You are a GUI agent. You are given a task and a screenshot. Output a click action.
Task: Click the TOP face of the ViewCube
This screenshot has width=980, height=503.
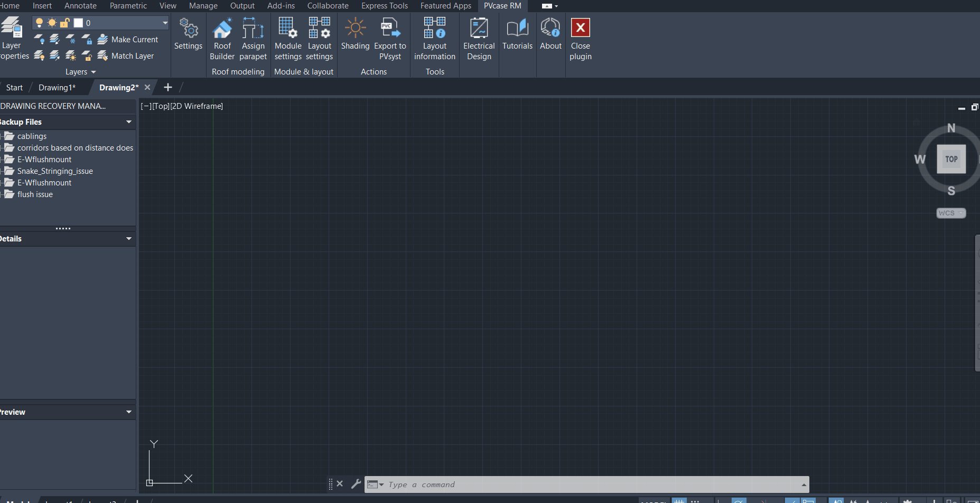[951, 159]
